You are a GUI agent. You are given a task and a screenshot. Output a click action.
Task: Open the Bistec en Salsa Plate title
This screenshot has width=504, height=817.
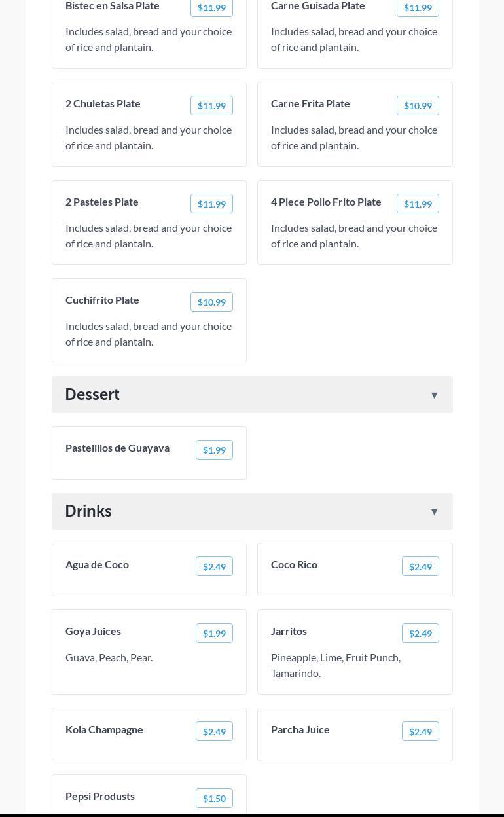point(113,6)
